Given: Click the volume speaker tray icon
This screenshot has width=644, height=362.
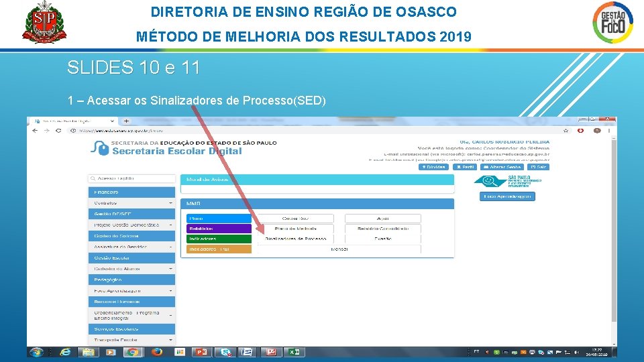Looking at the screenshot, I should pos(577,353).
